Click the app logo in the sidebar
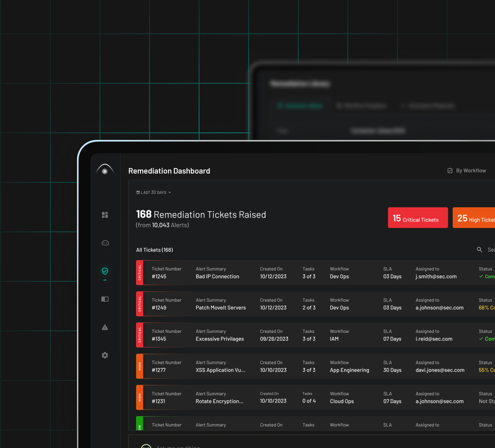Screen dimensions: 495x448 (x=105, y=169)
